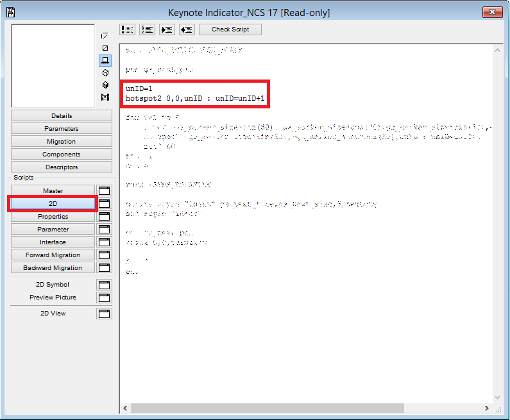The image size is (510, 420).
Task: Open 2D script in separate window
Action: coord(104,203)
